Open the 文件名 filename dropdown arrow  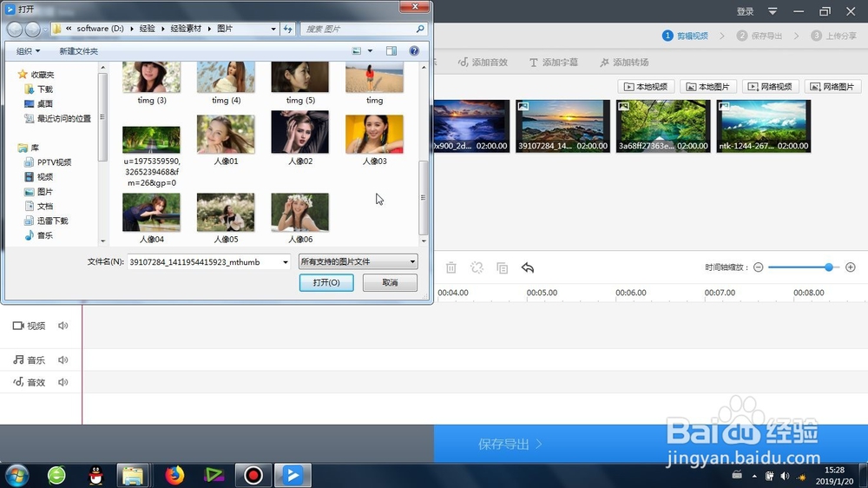[286, 262]
